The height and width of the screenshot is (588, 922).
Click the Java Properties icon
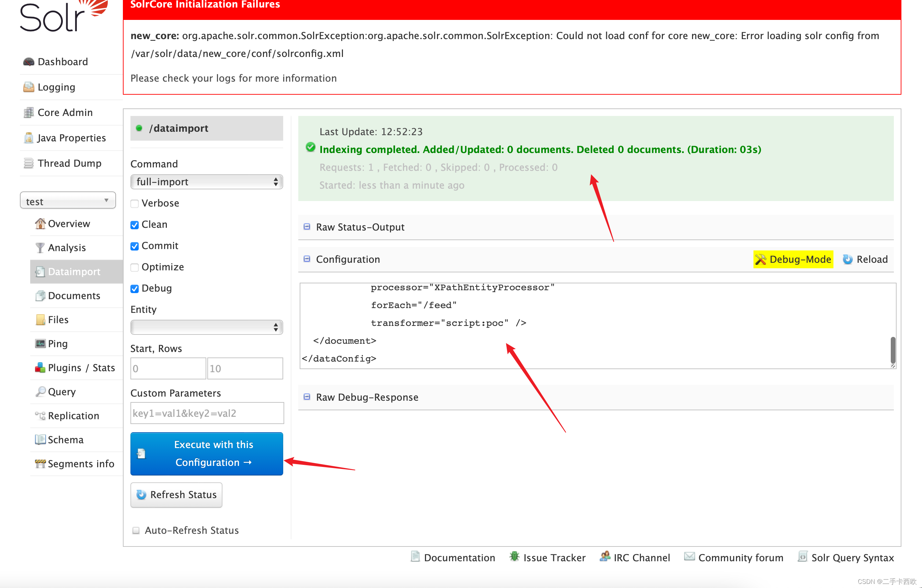[28, 138]
